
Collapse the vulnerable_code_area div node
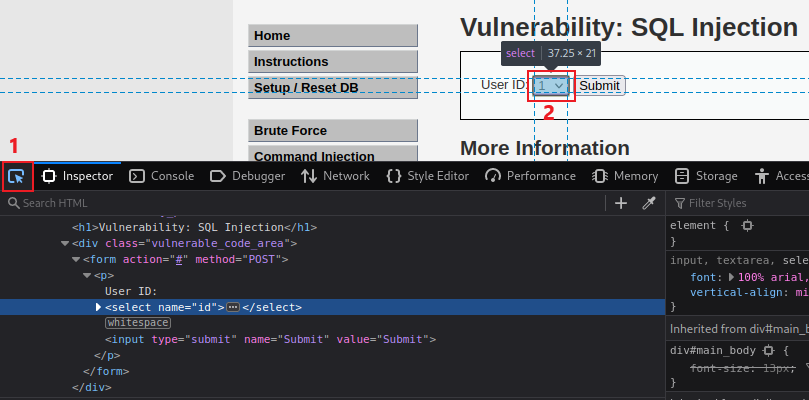click(x=64, y=243)
